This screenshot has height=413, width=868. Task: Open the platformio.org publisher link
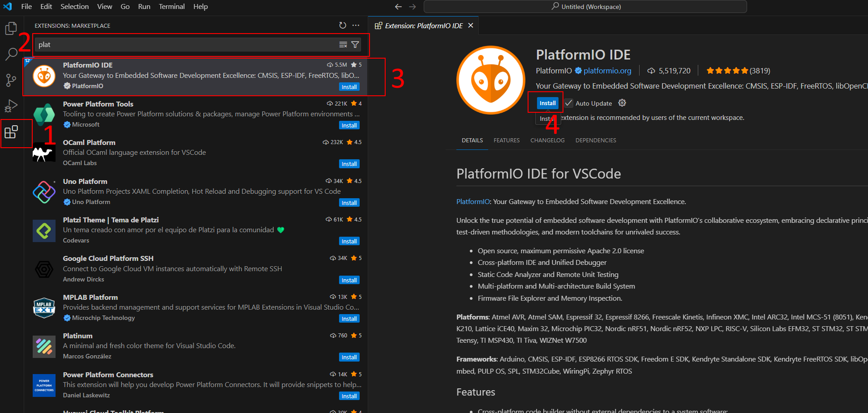click(x=607, y=71)
